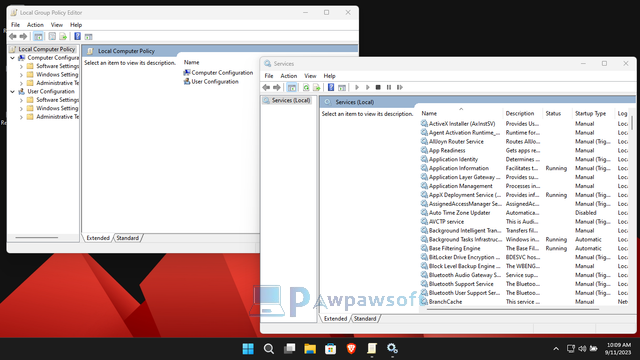Viewport: 640px width, 360px height.
Task: Sort services by Status column header
Action: (x=557, y=113)
